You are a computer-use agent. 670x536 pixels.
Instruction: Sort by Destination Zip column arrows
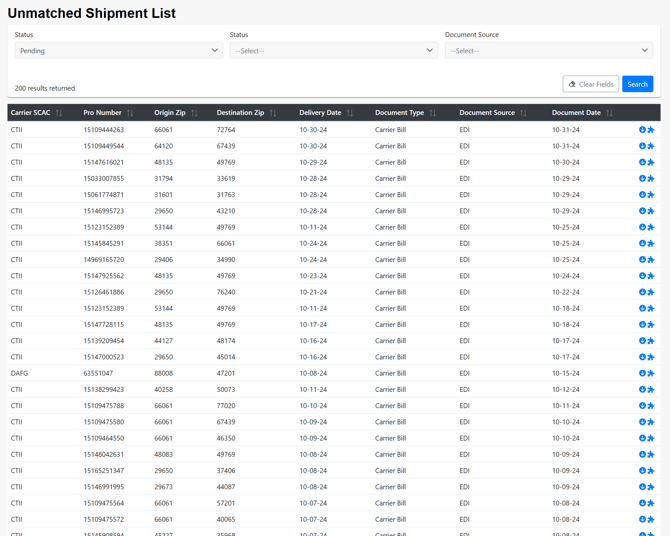click(x=273, y=113)
